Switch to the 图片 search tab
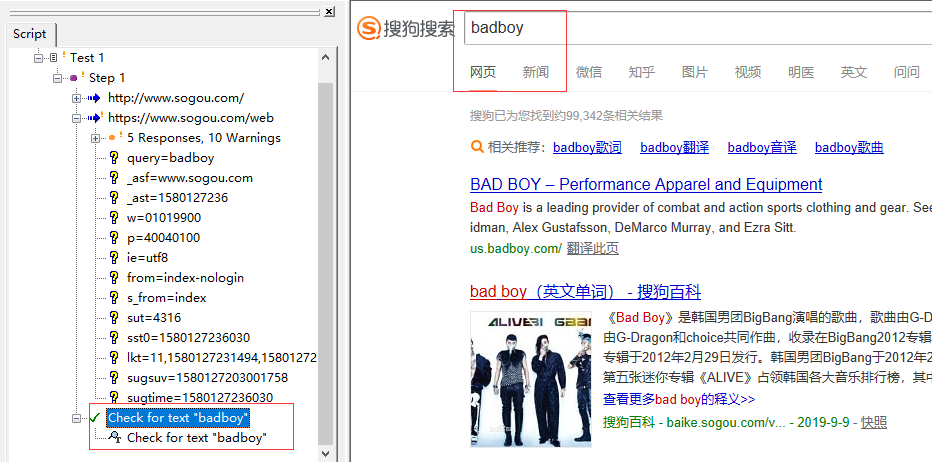 [x=694, y=73]
